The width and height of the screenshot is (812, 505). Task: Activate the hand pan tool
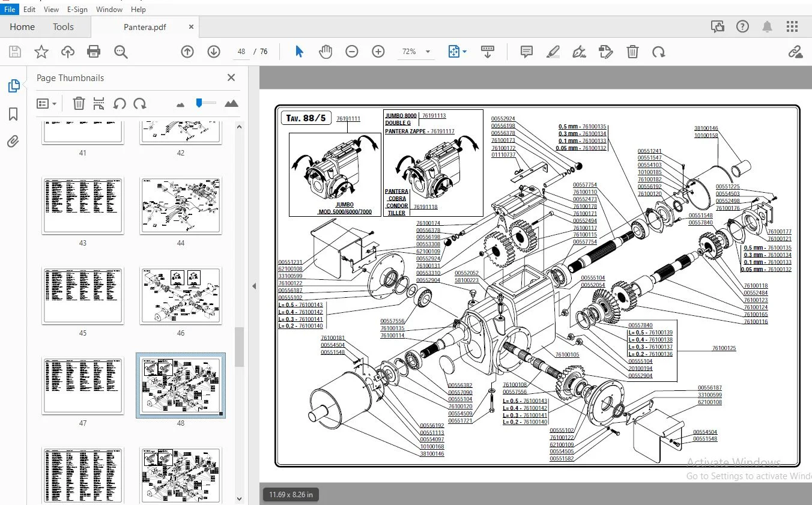326,52
